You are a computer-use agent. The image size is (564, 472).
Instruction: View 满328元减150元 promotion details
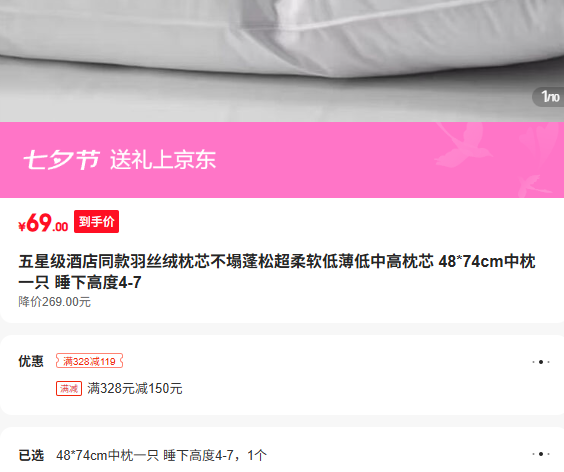pos(135,389)
